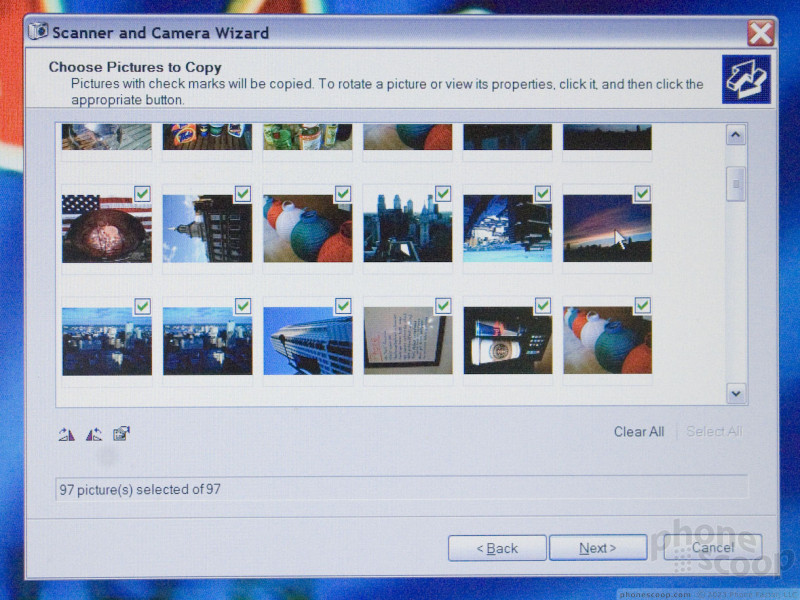
Task: Uncheck the city skyscrapers skyline photo
Action: [x=443, y=194]
